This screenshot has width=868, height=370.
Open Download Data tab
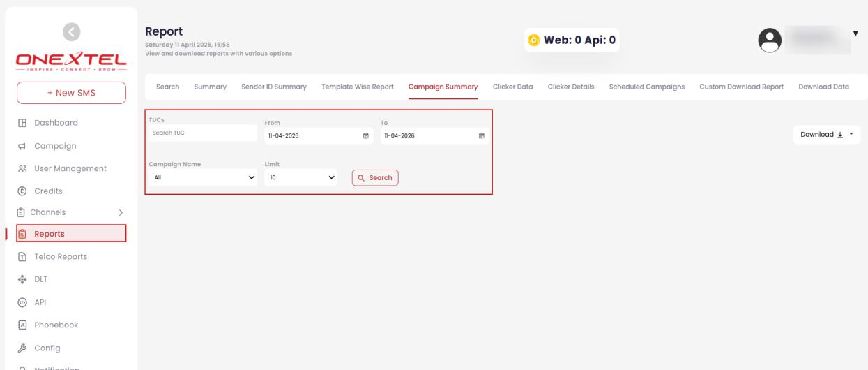(823, 87)
